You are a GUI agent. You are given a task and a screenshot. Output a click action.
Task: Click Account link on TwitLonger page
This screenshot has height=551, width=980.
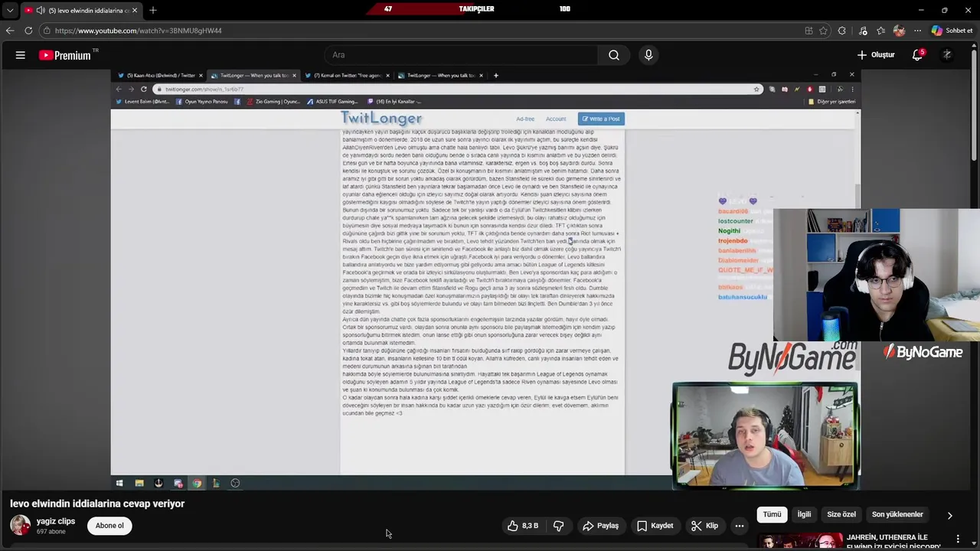tap(556, 119)
